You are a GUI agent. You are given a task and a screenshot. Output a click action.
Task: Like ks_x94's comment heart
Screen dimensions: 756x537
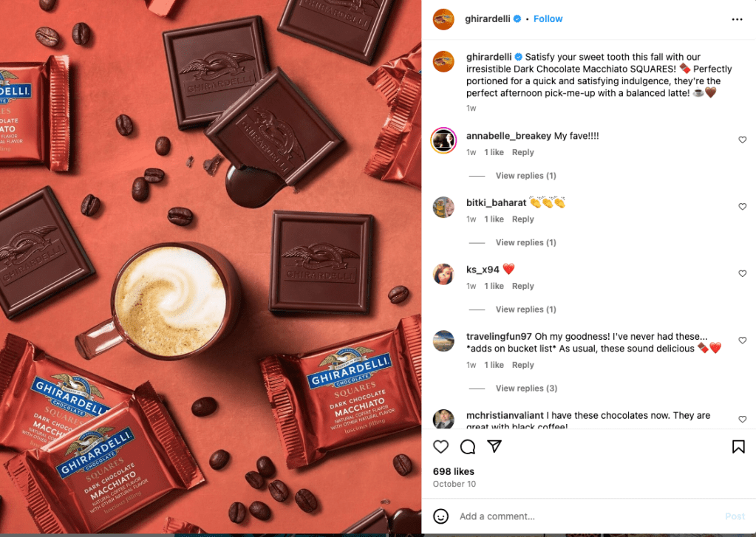coord(743,273)
